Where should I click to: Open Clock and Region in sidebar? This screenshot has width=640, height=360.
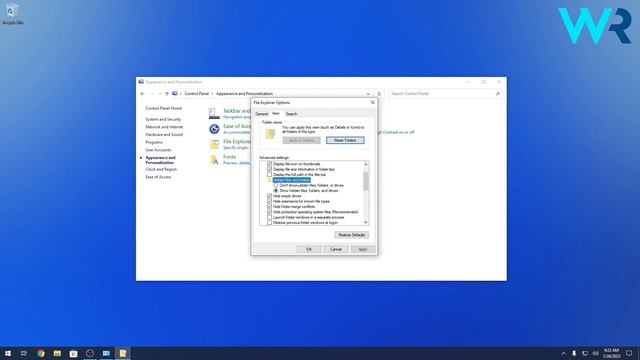click(x=161, y=169)
